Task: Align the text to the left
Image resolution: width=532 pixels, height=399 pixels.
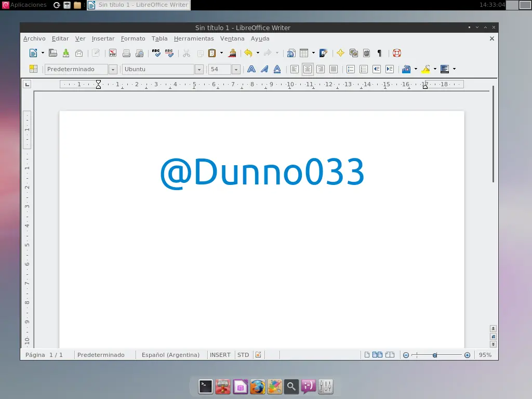Action: pos(295,69)
